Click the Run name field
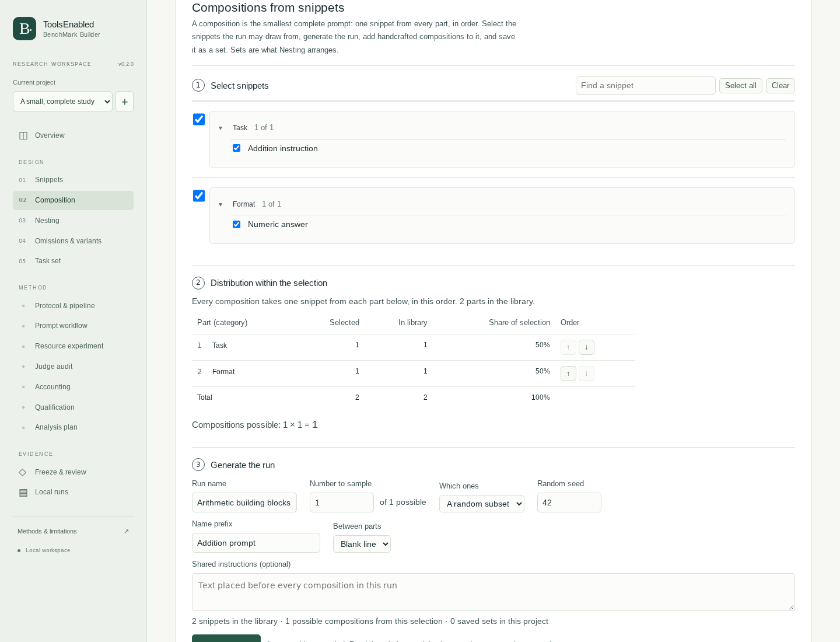840x642 pixels. (x=244, y=503)
